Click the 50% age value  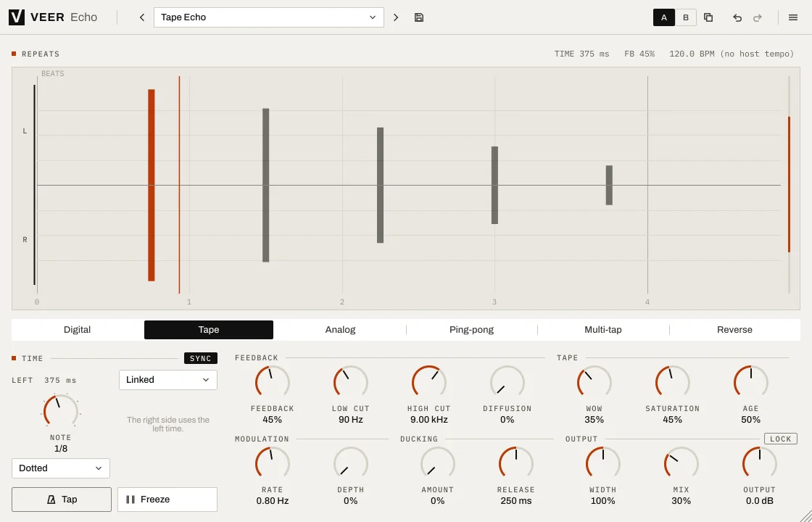coord(750,420)
